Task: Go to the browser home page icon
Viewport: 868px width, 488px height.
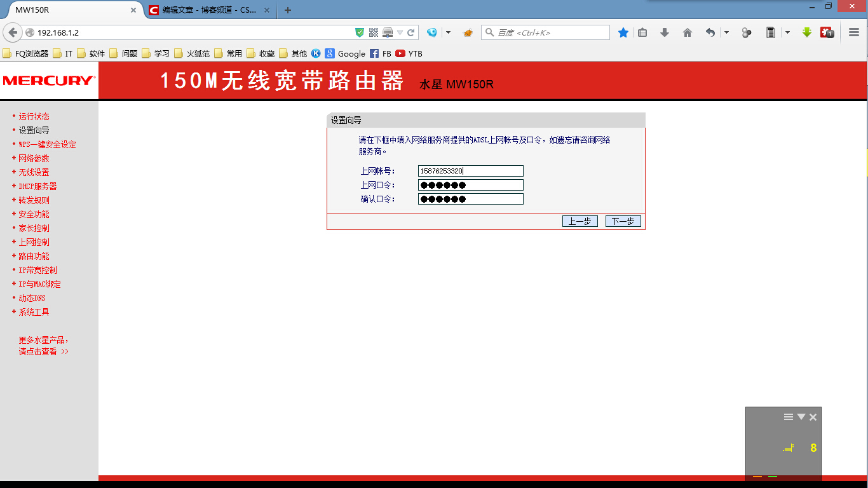Action: point(688,32)
